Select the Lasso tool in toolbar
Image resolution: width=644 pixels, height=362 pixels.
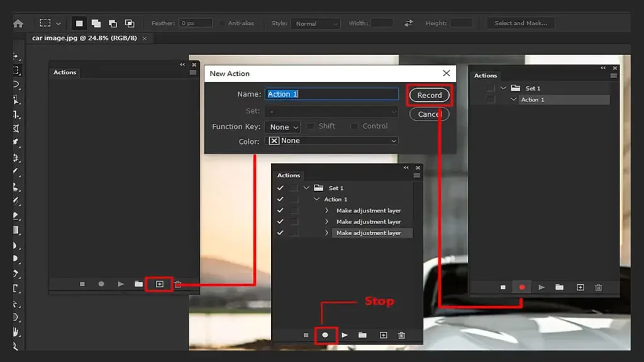[x=17, y=85]
